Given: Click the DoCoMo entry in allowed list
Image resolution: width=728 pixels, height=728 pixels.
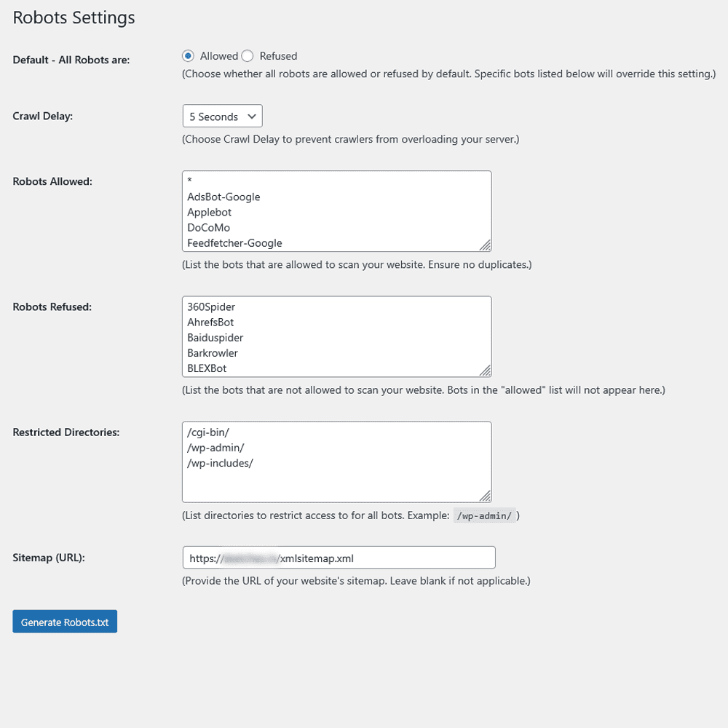Looking at the screenshot, I should point(208,228).
